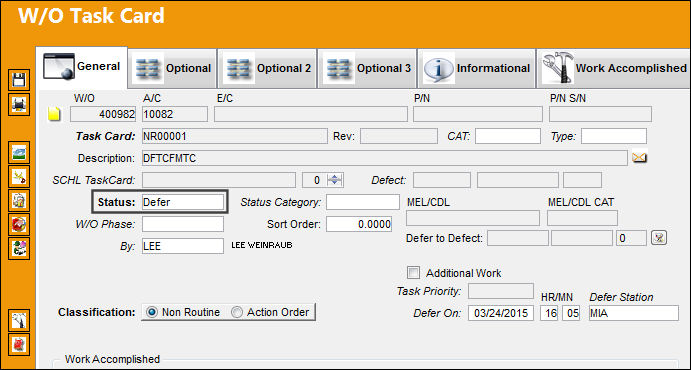Click the LEE WEINRAUB name text
The image size is (691, 370).
[x=262, y=245]
